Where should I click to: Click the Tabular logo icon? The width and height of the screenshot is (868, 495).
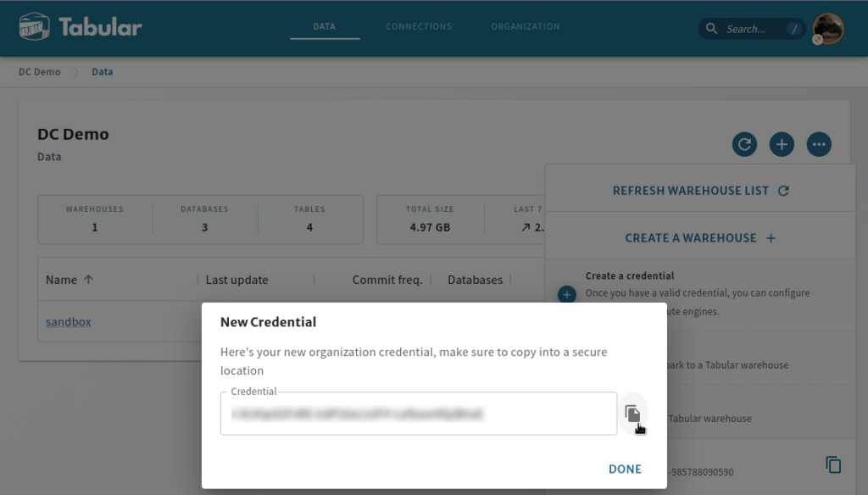coord(34,26)
